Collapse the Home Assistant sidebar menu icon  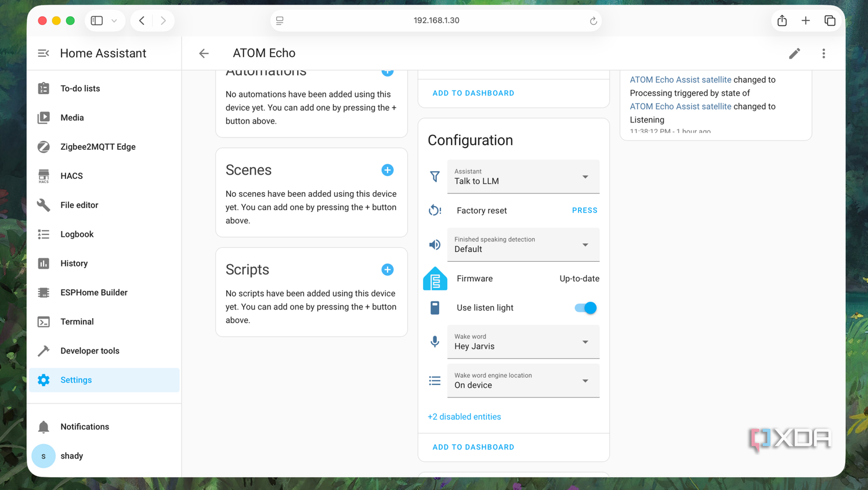click(44, 53)
